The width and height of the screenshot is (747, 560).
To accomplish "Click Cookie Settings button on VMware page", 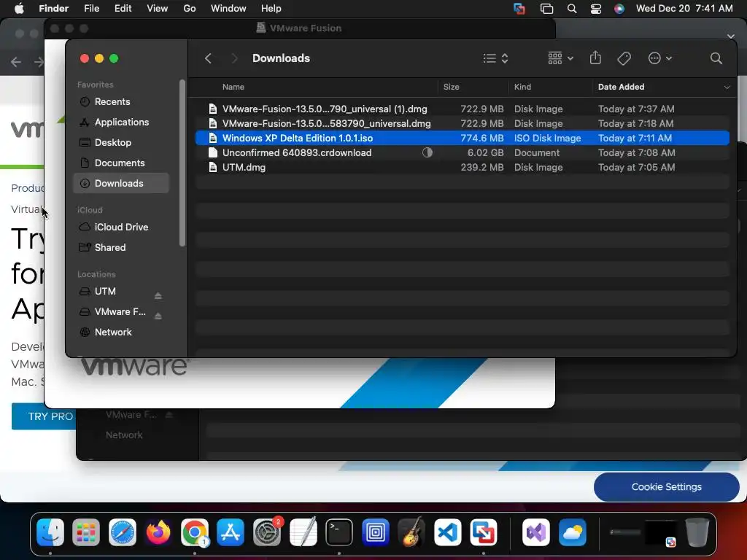I will tap(667, 487).
